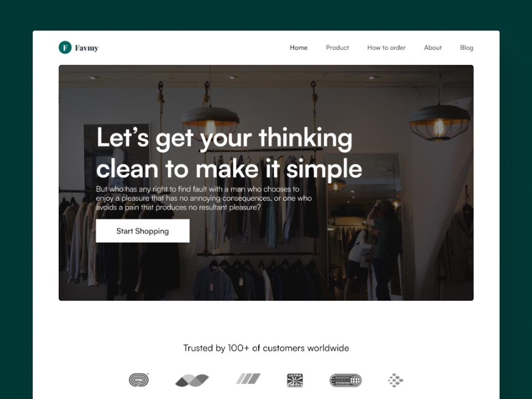Click 'Trusted by 100+ of customers worldwide' text
Image resolution: width=532 pixels, height=399 pixels.
266,348
